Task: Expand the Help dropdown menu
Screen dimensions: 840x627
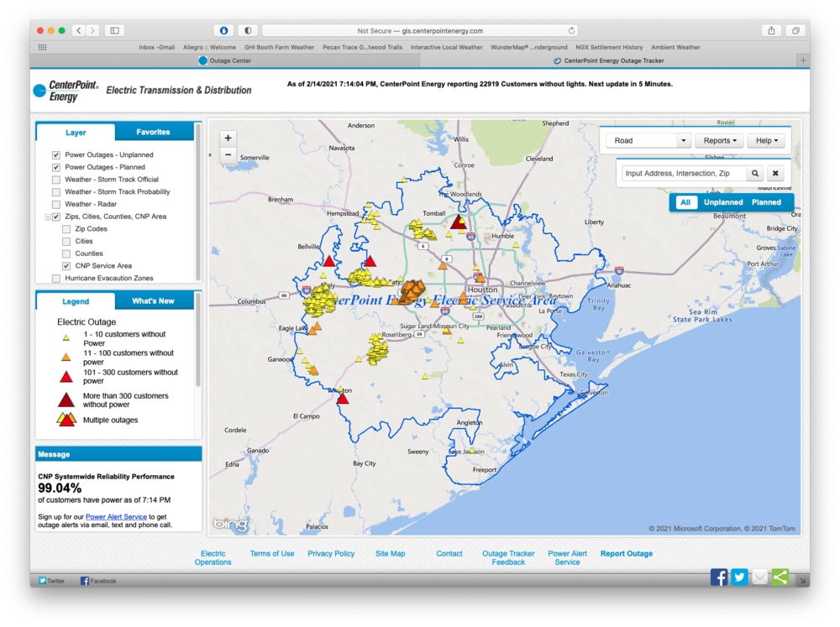Action: [x=767, y=141]
